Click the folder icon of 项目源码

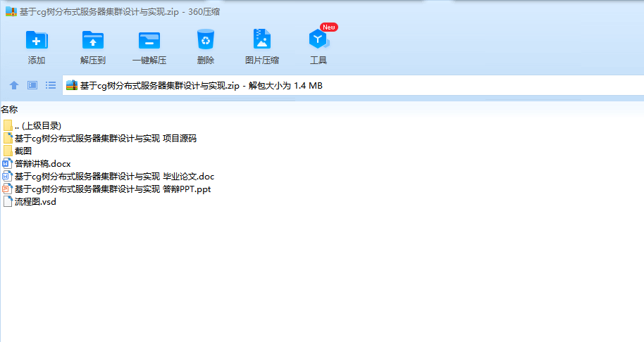[8, 138]
